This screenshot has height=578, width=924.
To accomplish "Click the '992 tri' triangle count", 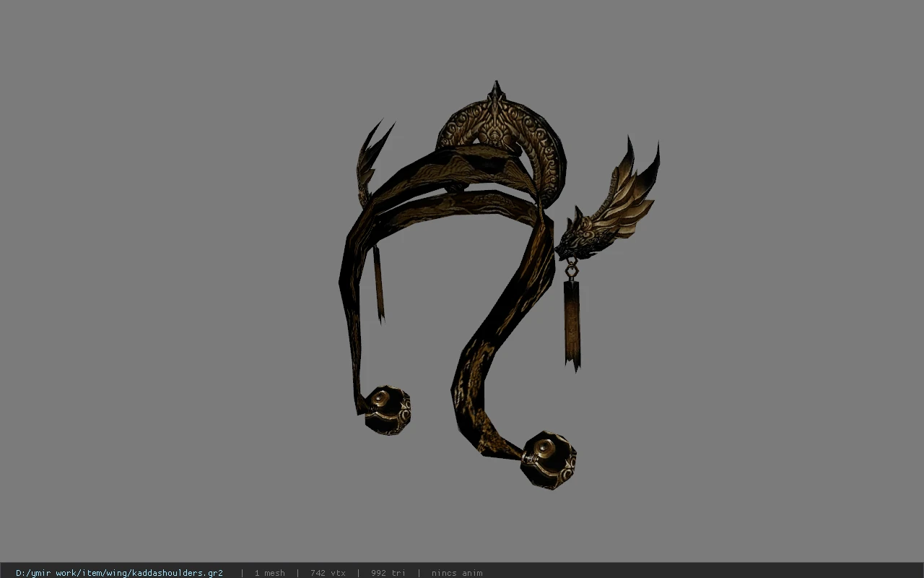I will [388, 573].
